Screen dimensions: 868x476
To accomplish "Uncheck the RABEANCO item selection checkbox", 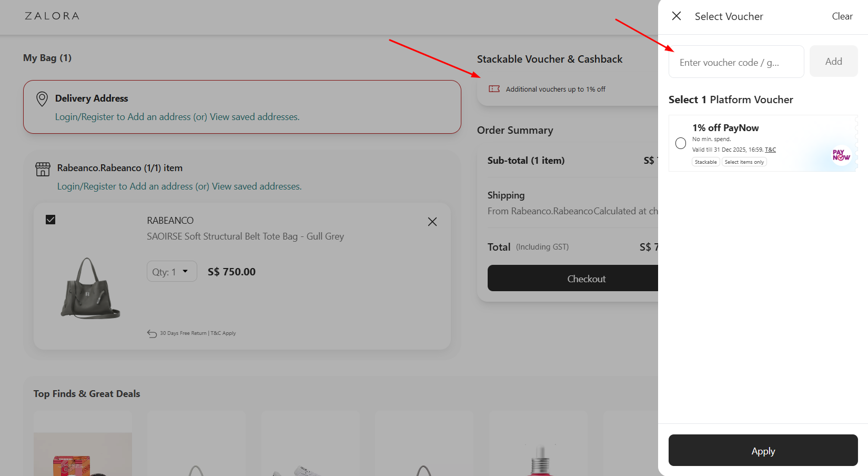I will (x=51, y=219).
